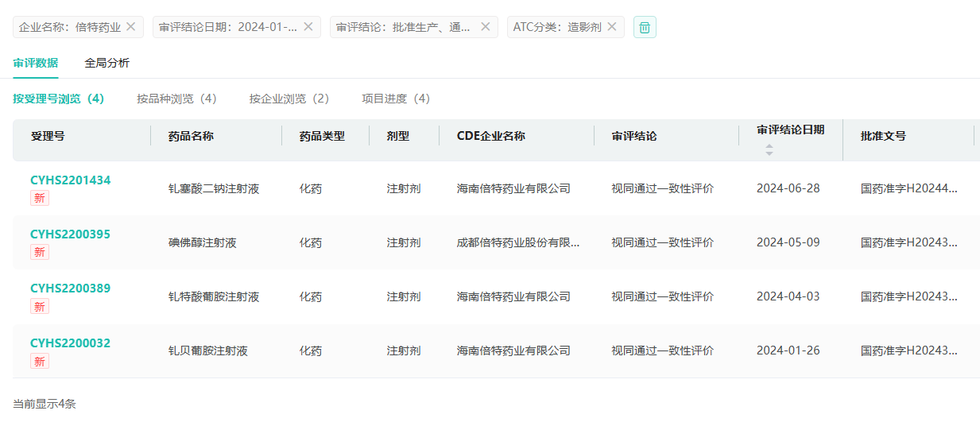Clear all filters with trash icon
The width and height of the screenshot is (980, 426).
(x=645, y=27)
